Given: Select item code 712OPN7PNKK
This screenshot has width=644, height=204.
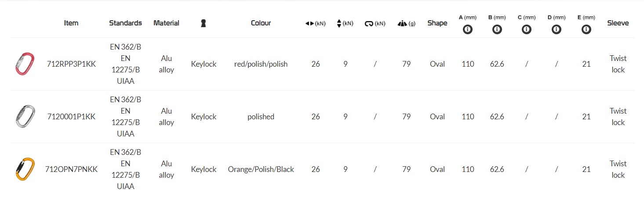Looking at the screenshot, I should [x=71, y=169].
